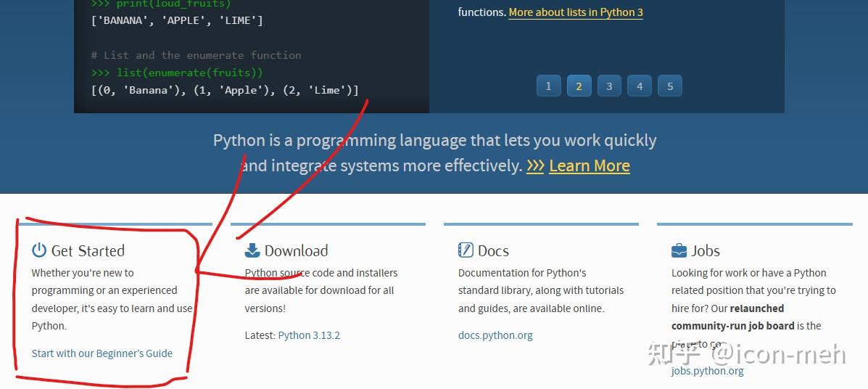Go to slide 5 of examples
This screenshot has height=389, width=868.
[670, 86]
